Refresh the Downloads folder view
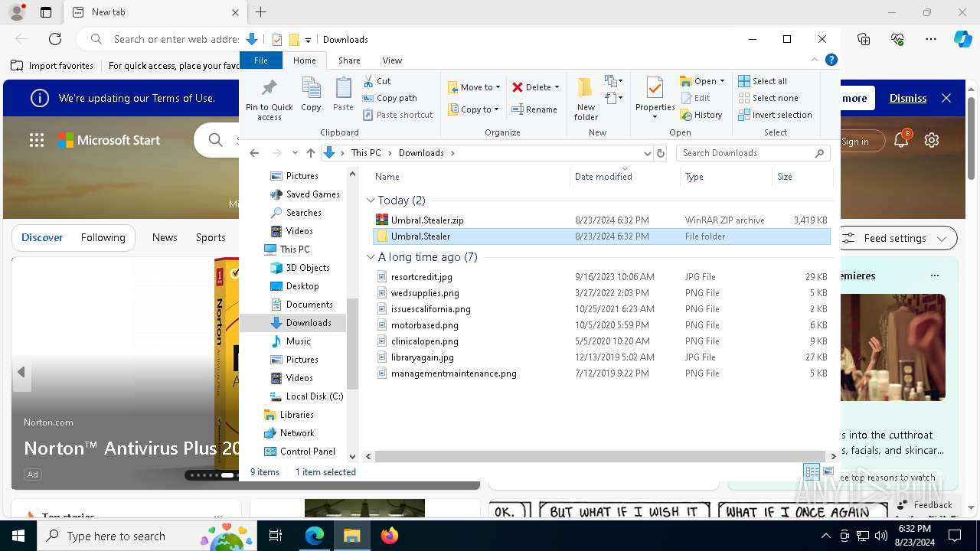The height and width of the screenshot is (551, 980). 661,153
